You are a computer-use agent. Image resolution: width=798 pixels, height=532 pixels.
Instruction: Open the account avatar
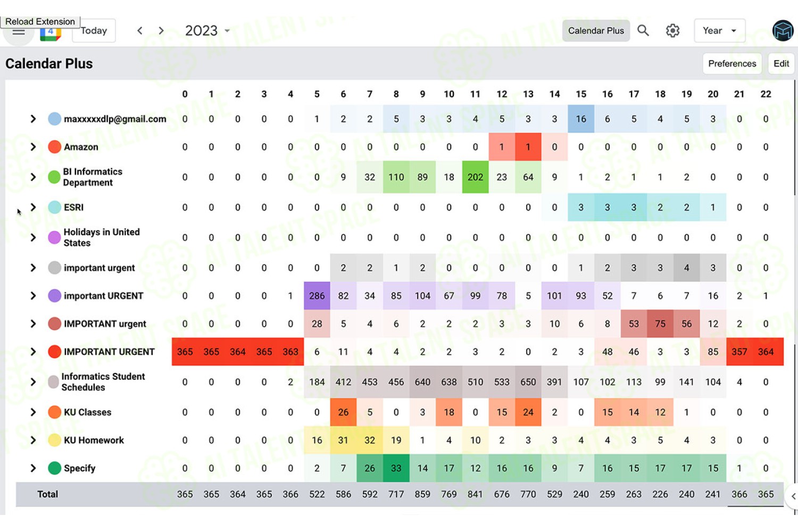pos(783,31)
